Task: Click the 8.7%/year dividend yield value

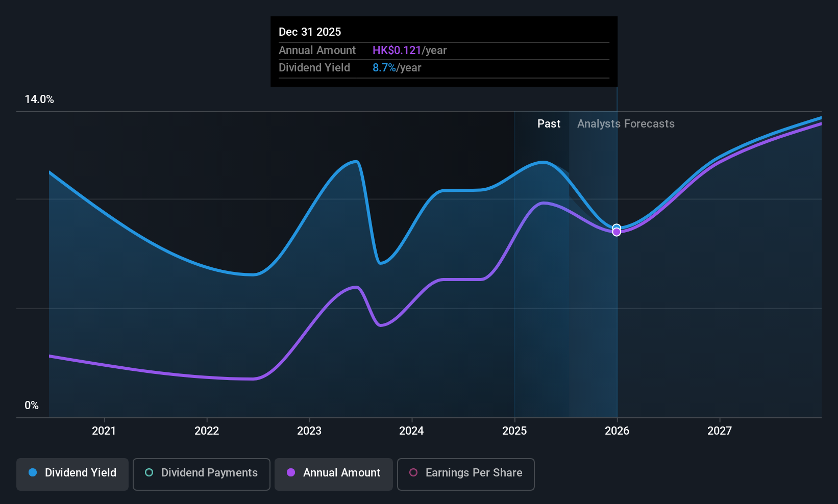Action: [397, 68]
